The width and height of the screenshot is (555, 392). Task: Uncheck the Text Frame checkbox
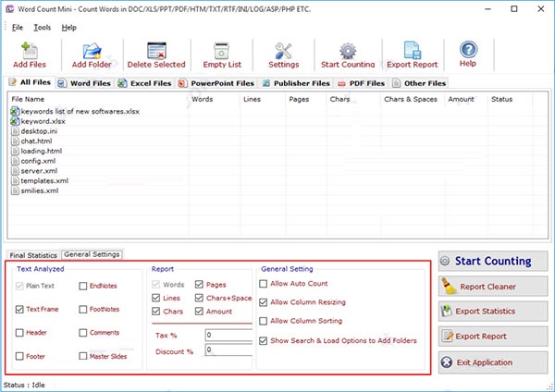21,310
